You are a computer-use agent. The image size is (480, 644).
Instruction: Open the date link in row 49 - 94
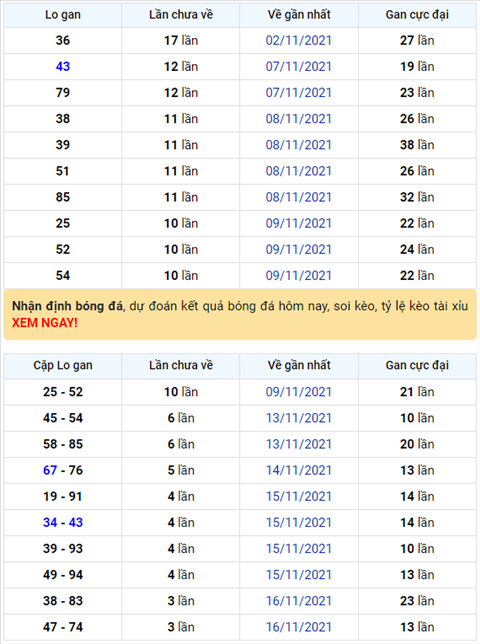tap(299, 575)
